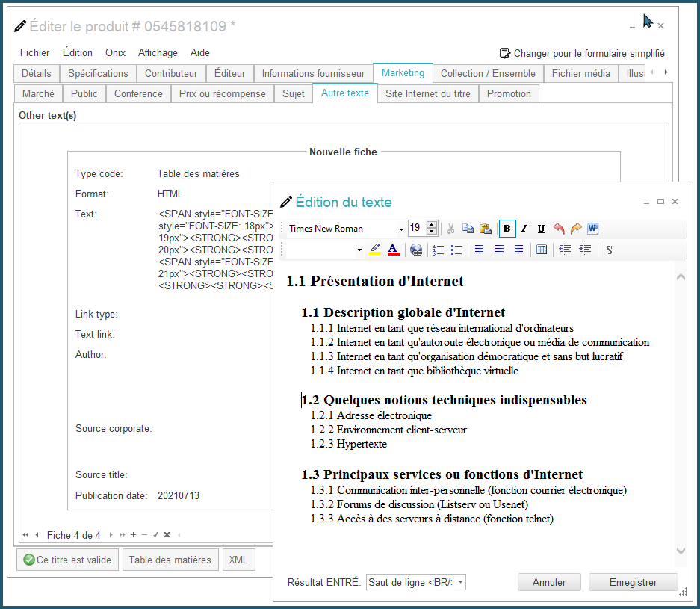Click the Annuler button
Image resolution: width=700 pixels, height=609 pixels.
click(549, 582)
